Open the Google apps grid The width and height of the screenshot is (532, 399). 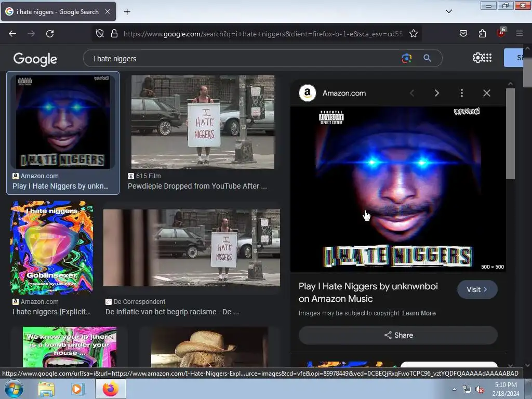tap(487, 58)
